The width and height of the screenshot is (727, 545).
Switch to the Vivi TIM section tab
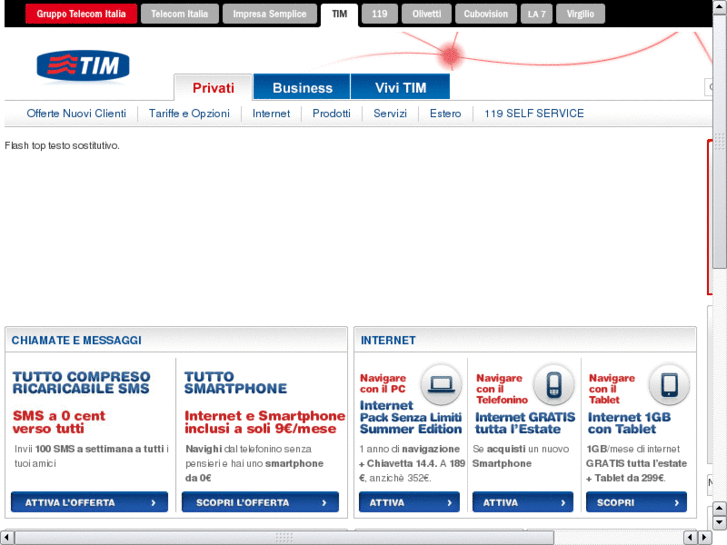pos(401,87)
